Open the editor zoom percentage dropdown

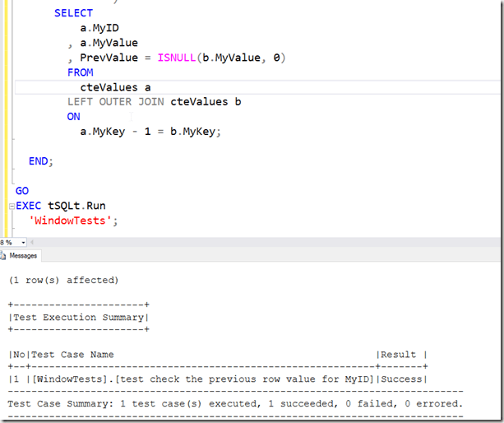(x=21, y=242)
